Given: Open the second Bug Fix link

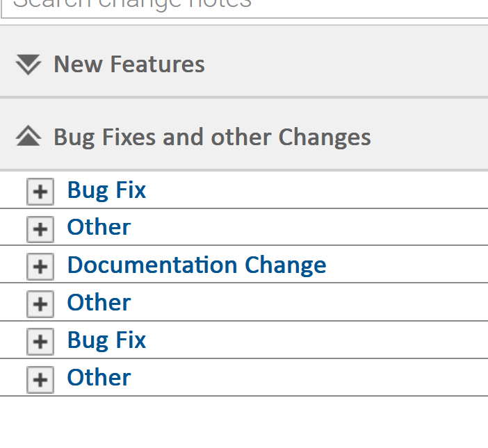Looking at the screenshot, I should 106,340.
